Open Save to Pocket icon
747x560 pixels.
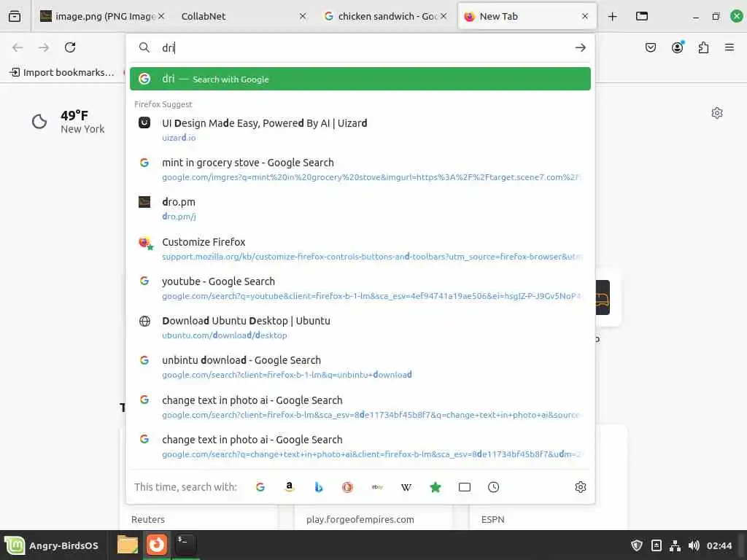tap(650, 47)
